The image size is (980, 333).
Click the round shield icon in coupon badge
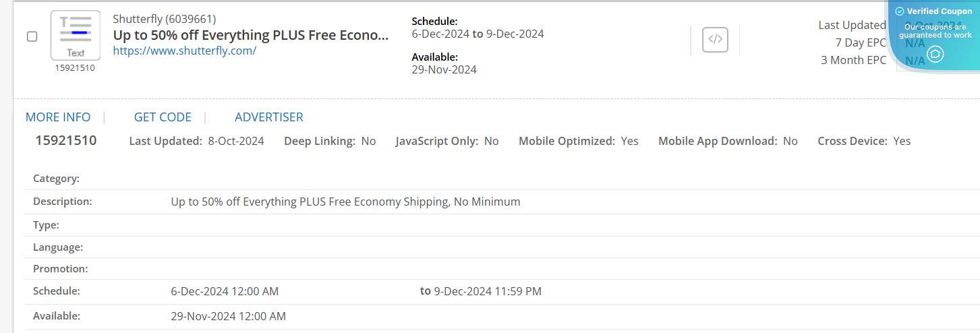point(935,54)
